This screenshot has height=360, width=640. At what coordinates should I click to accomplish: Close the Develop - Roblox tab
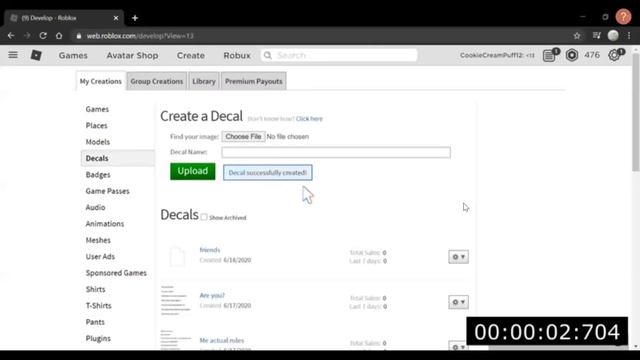click(116, 18)
